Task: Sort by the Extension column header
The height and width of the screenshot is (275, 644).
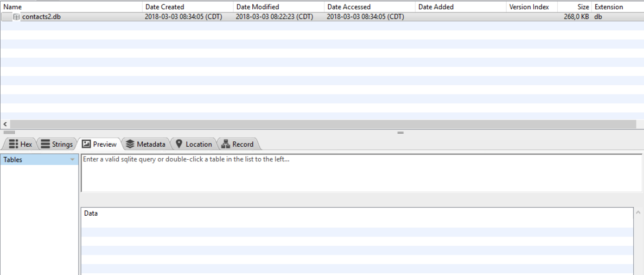Action: click(x=618, y=7)
